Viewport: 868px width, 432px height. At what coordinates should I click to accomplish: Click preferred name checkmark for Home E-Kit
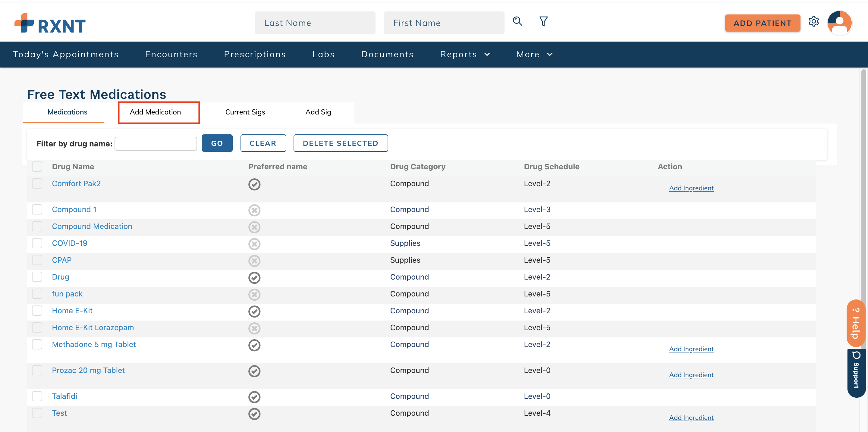(x=254, y=311)
